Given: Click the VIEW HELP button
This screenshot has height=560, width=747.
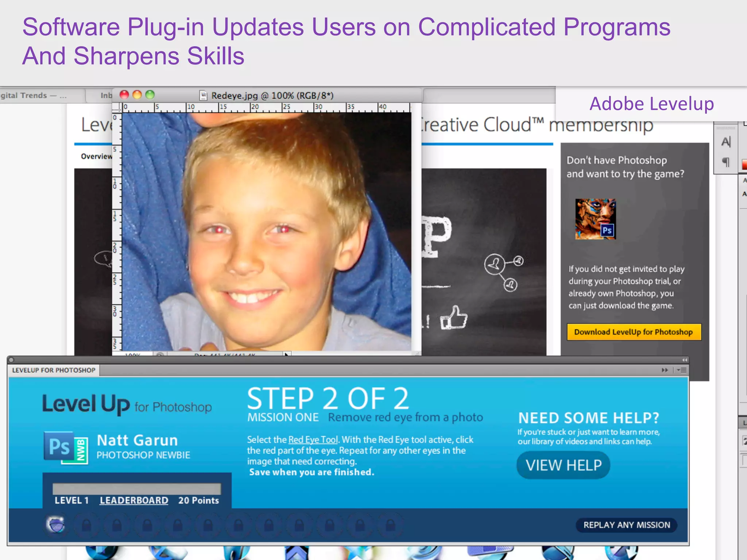Looking at the screenshot, I should pos(563,465).
